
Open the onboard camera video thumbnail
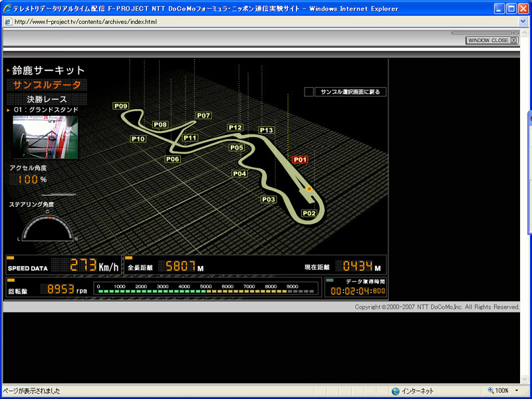[x=45, y=137]
